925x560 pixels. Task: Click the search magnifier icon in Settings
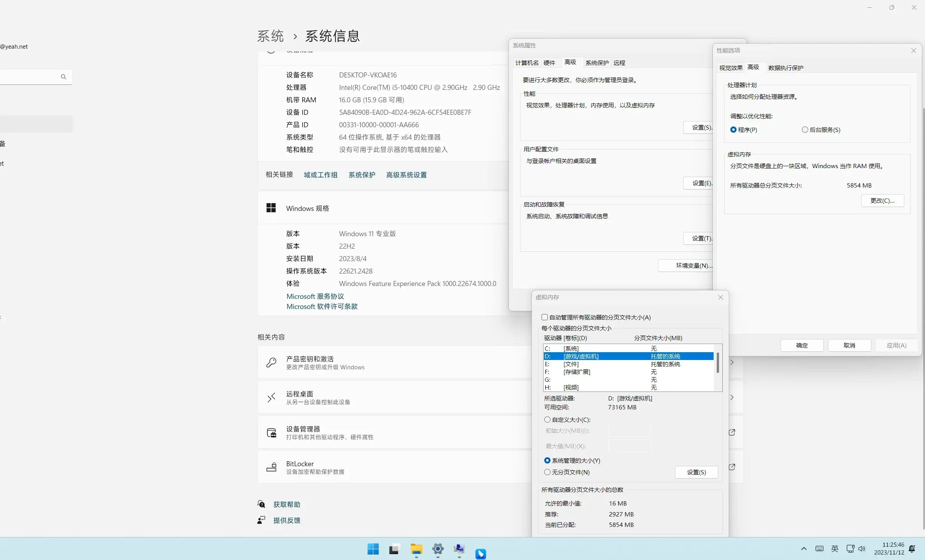(x=63, y=77)
